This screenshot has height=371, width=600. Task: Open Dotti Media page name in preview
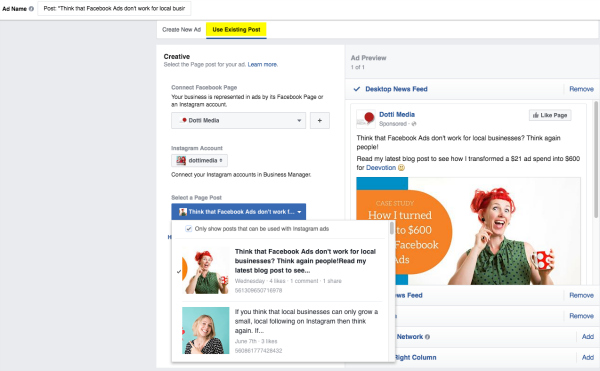pos(397,114)
